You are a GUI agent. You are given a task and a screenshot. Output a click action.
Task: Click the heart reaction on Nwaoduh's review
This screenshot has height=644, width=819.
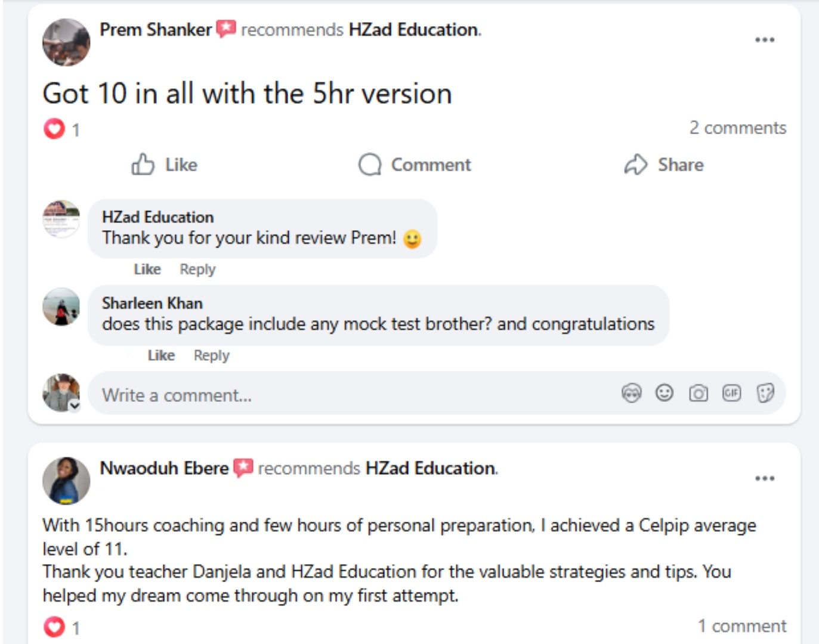click(54, 627)
